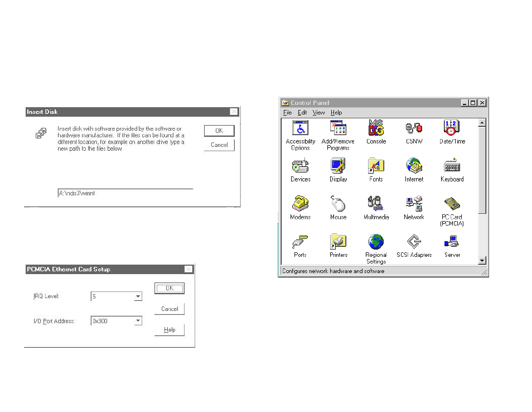The image size is (532, 412).
Task: Close the Insert Disk dialog
Action: point(234,112)
